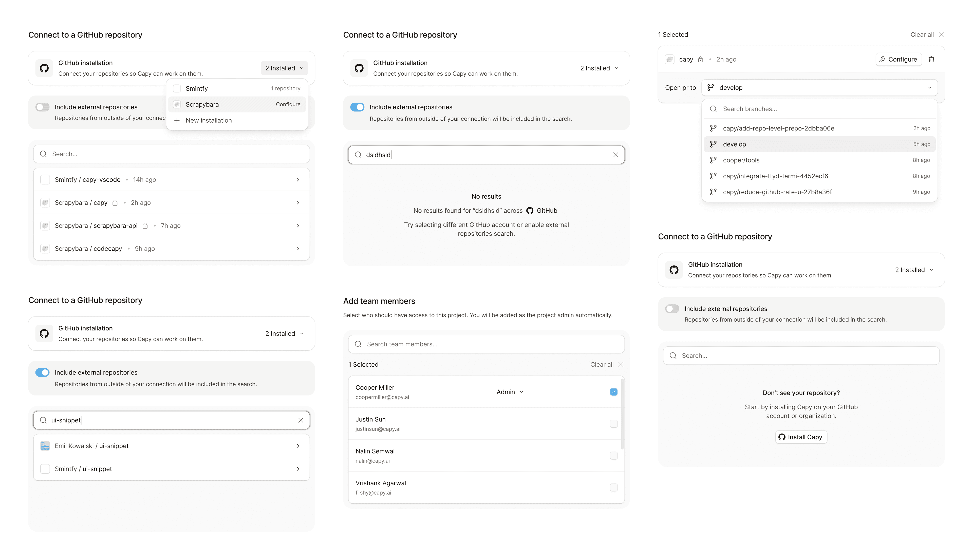Click the branch icon for cooper/tools
The image size is (973, 560).
(713, 160)
